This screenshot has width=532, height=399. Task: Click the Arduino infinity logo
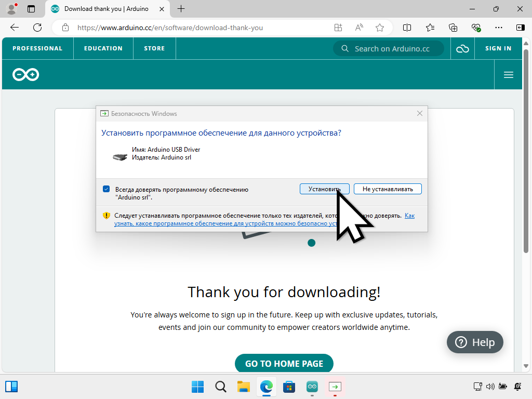click(26, 75)
